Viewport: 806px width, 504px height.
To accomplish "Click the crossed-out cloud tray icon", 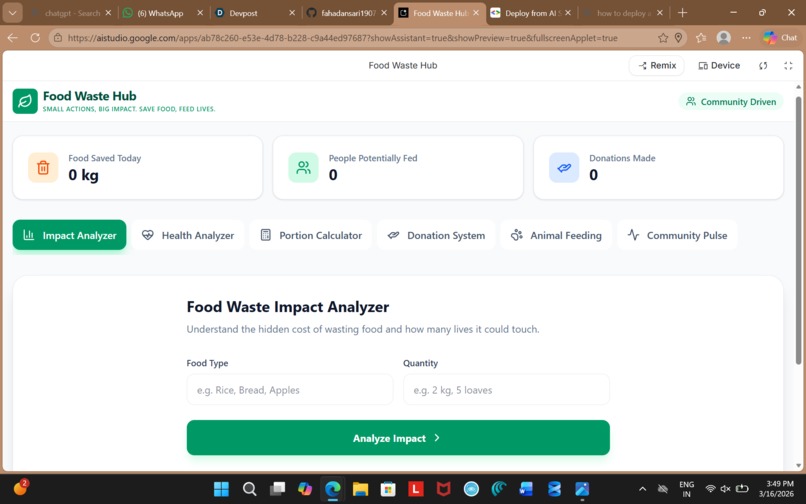I will (663, 489).
